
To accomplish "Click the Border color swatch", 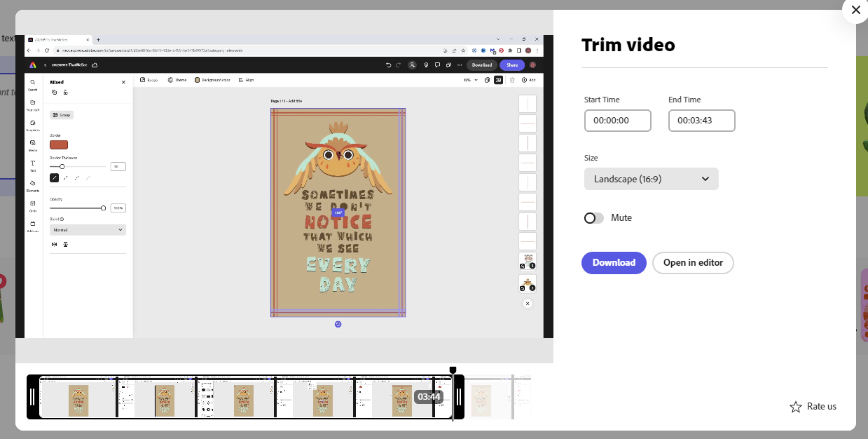I will tap(59, 144).
